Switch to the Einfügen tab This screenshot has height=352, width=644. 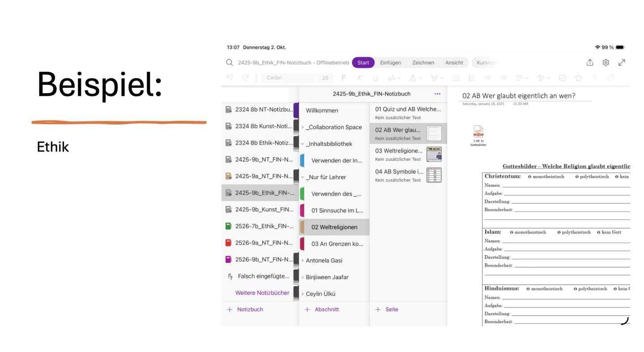(x=390, y=63)
